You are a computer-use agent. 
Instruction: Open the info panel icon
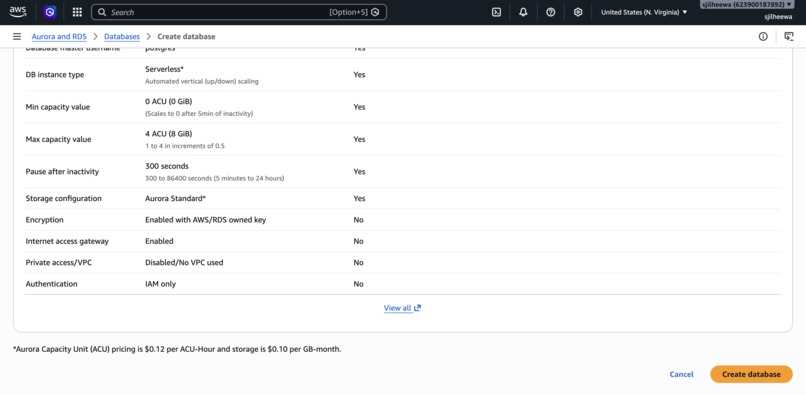(x=763, y=37)
